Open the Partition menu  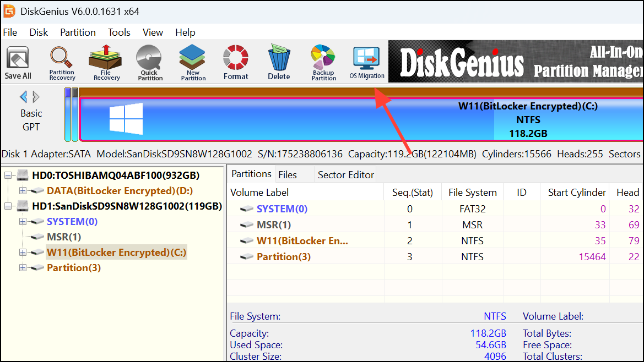78,32
